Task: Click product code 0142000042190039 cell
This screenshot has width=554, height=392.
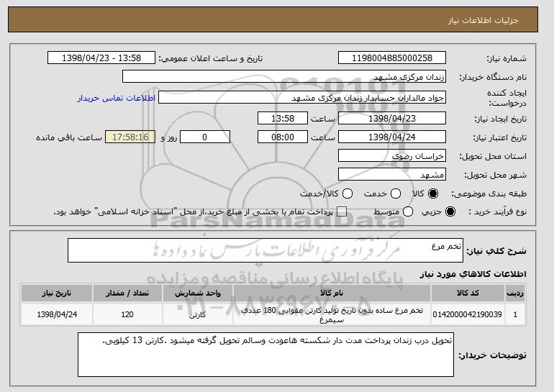Action: point(468,314)
